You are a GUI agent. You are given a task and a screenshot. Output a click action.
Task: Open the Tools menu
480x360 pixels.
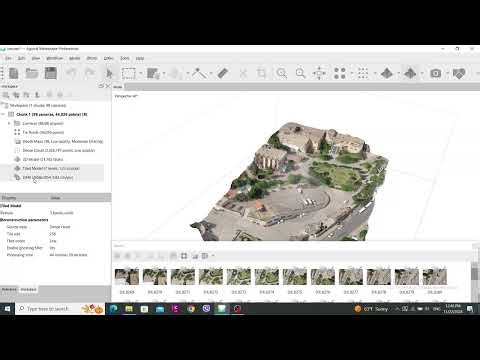pyautogui.click(x=125, y=58)
